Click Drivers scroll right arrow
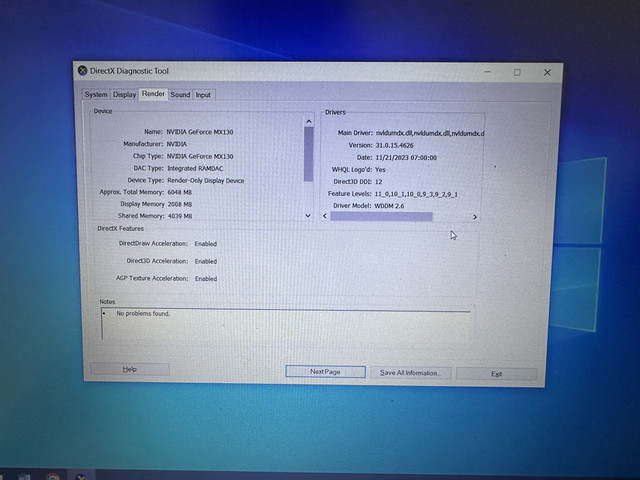Image resolution: width=640 pixels, height=480 pixels. point(475,217)
